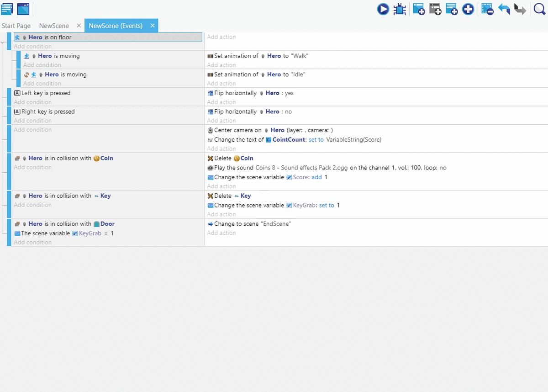Select 'Change the scene variable Score: add 1'
Image resolution: width=548 pixels, height=392 pixels.
pyautogui.click(x=267, y=177)
